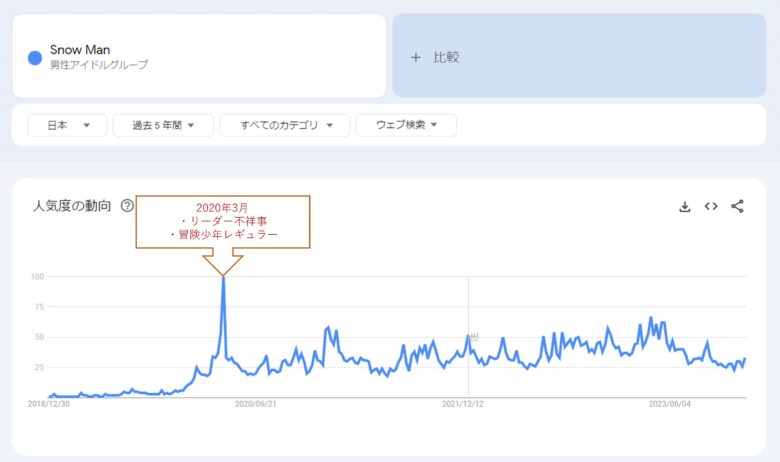
Task: Select the 2020年3月 annotation callout box
Action: (223, 220)
